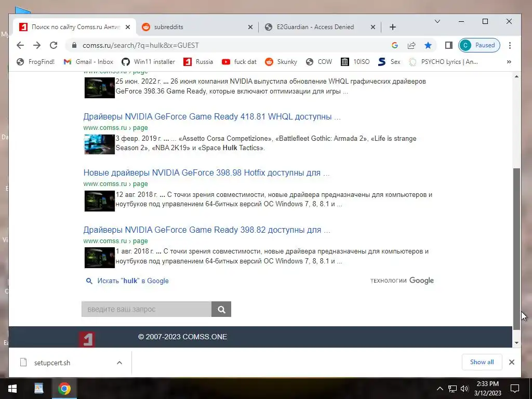Viewport: 532px width, 399px height.
Task: Click the www.comss.ru › page under 418.81 result
Action: 116,128
